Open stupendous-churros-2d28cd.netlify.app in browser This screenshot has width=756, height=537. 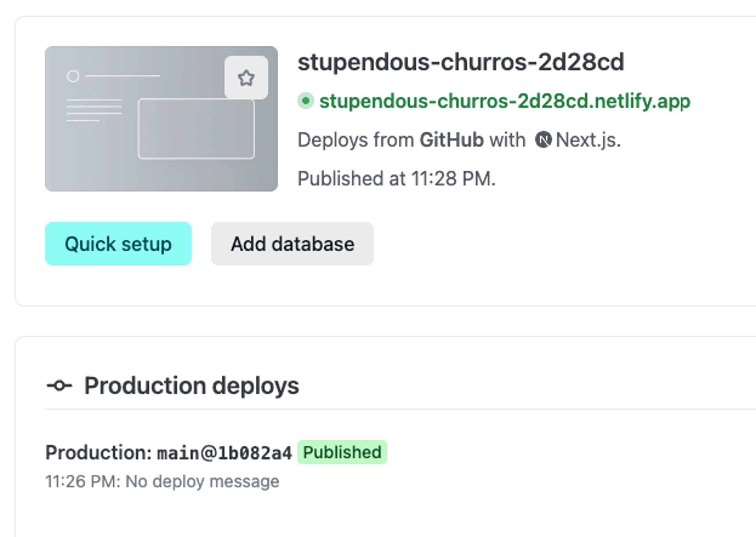point(505,101)
